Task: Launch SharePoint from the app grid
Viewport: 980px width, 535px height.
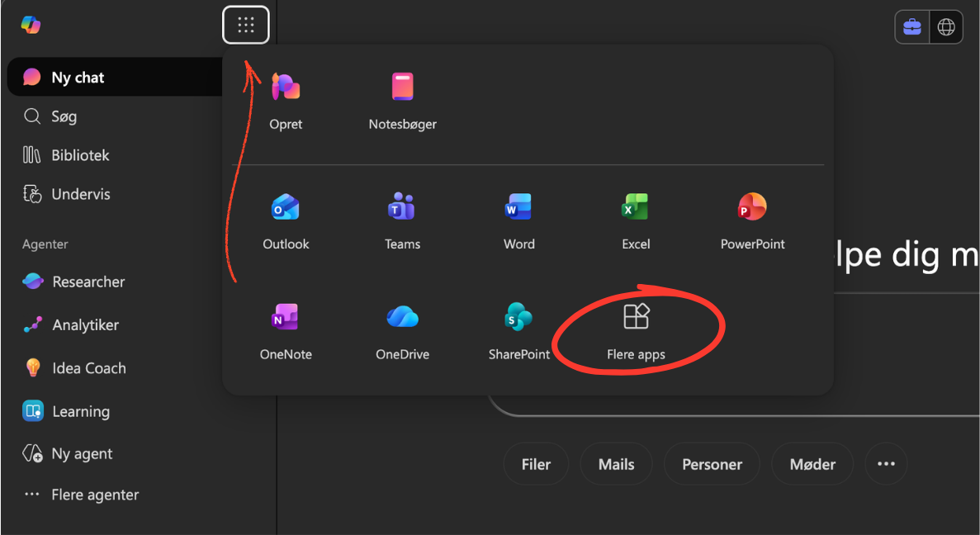Action: point(518,332)
